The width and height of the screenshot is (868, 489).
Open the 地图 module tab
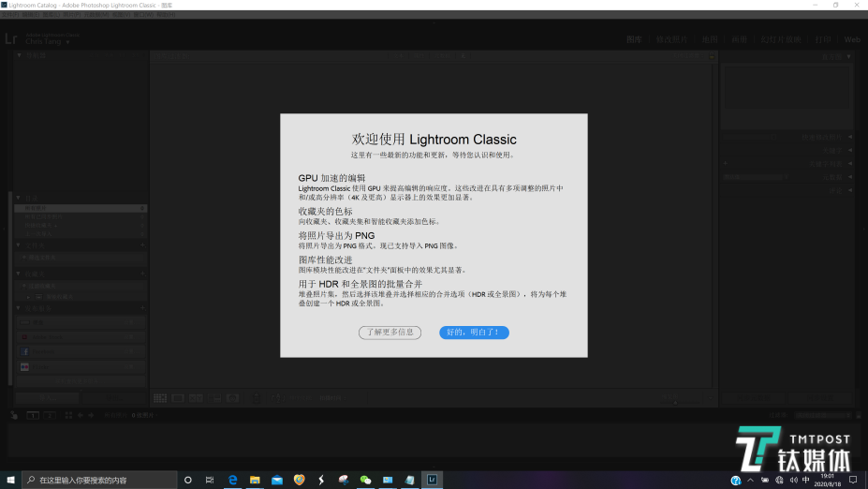710,40
